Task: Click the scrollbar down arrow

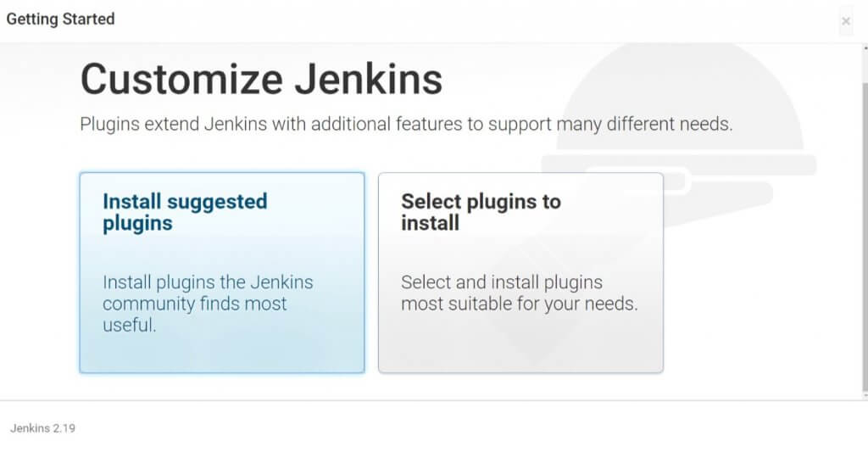Action: [x=865, y=395]
